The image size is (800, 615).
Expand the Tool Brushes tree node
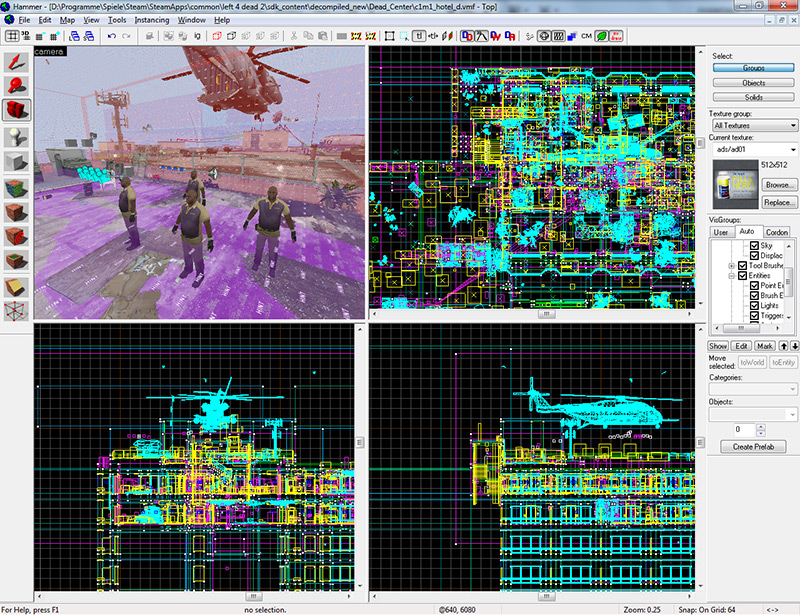point(731,266)
